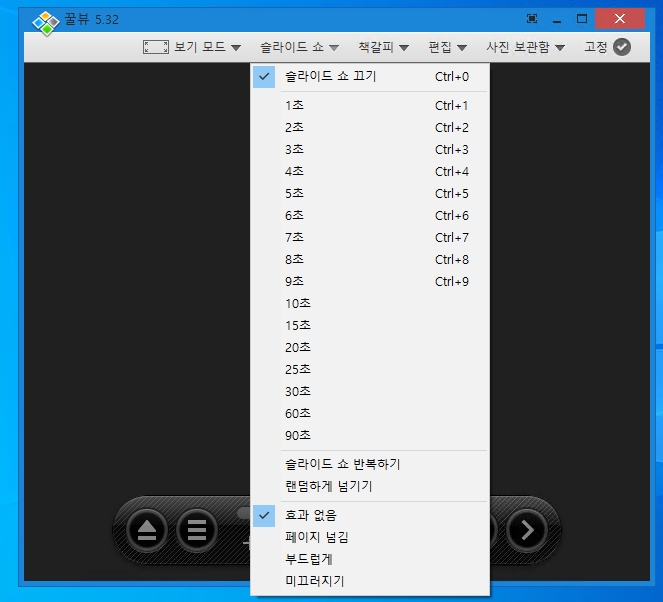Set slideshow interval to 4초
This screenshot has height=602, width=663.
click(370, 171)
